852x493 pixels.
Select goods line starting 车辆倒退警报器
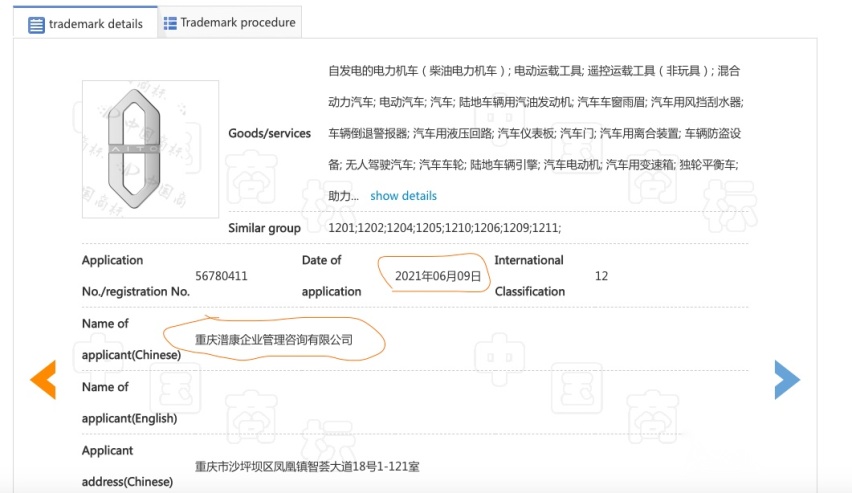coord(535,133)
